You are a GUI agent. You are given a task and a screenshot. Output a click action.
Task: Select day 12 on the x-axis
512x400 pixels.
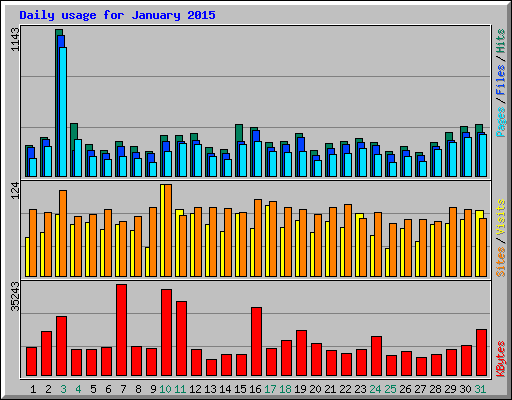pyautogui.click(x=195, y=389)
